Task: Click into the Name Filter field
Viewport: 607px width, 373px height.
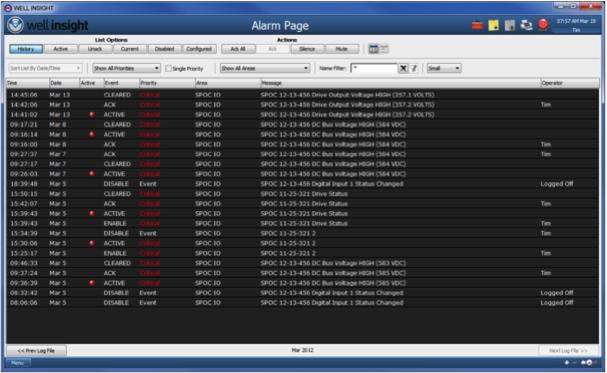Action: pos(374,68)
